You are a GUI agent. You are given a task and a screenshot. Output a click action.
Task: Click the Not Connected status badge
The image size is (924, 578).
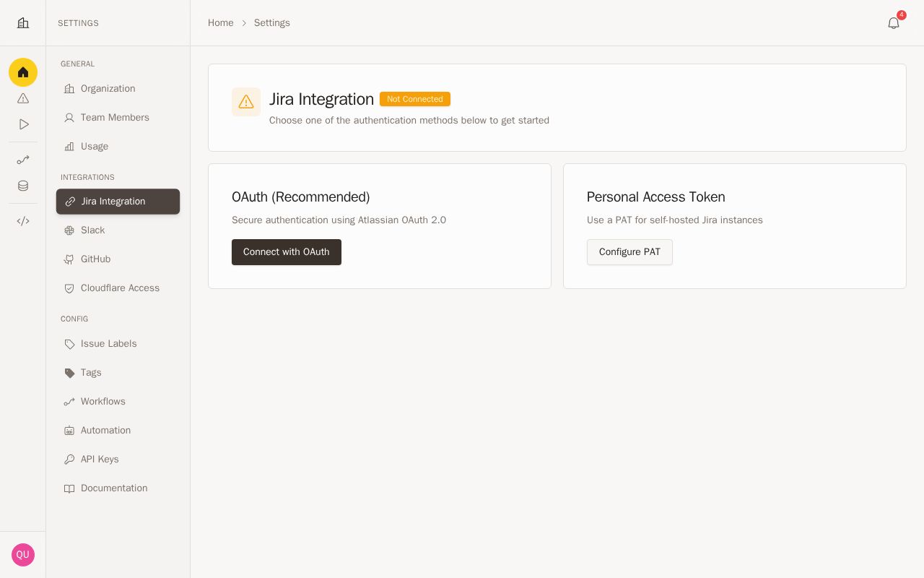tap(415, 99)
